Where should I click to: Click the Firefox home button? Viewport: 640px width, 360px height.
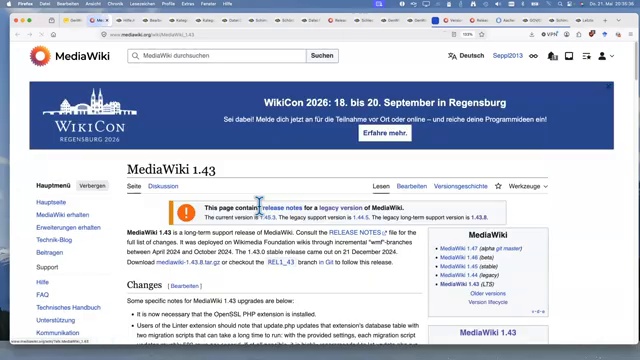(53, 35)
